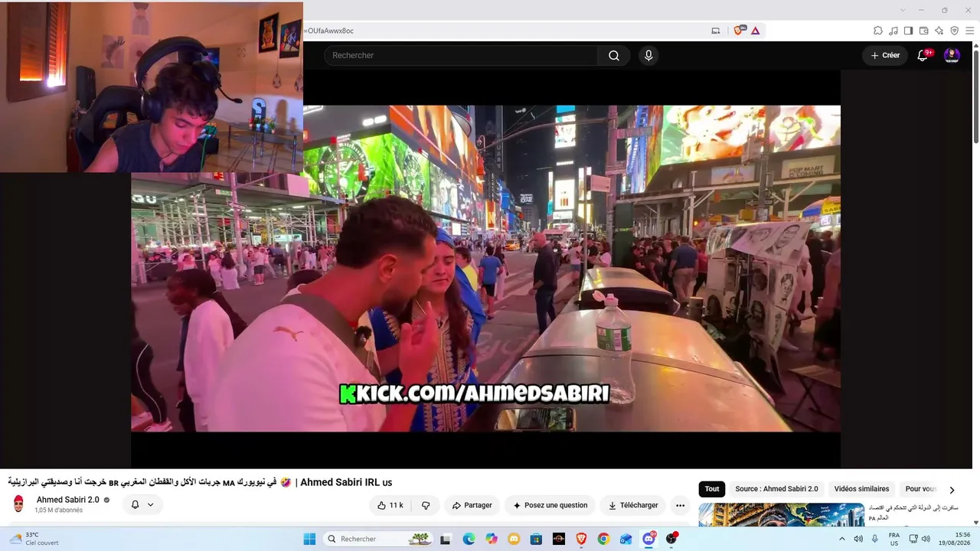Open the tab search chevron in title bar
Screen dimensions: 980x551
pyautogui.click(x=903, y=10)
